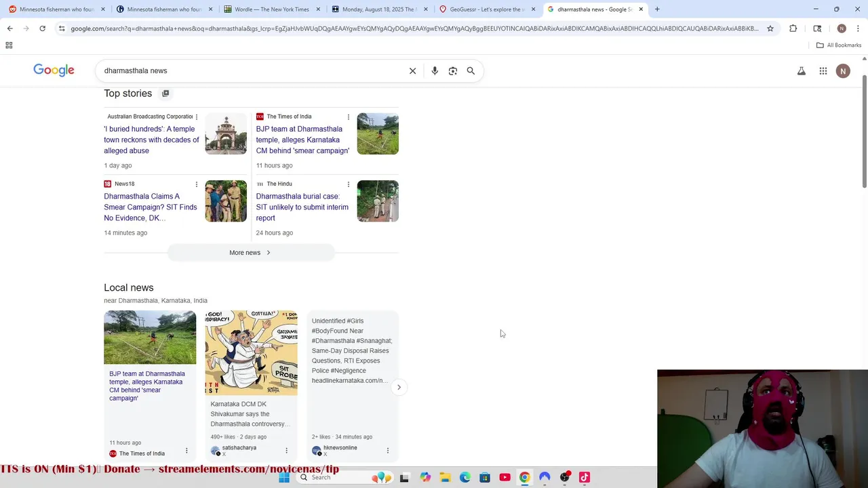Open Search Labs flask icon
868x488 pixels.
pos(802,70)
